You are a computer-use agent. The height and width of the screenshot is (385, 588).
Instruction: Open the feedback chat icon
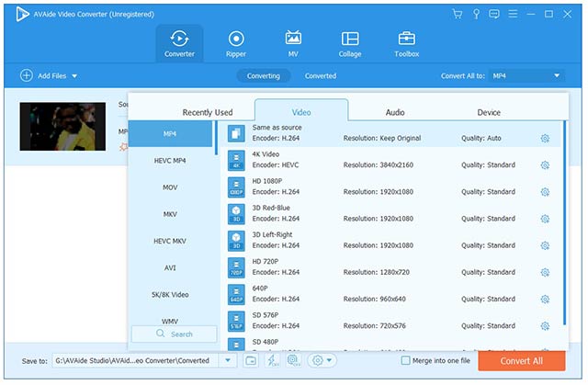point(494,15)
